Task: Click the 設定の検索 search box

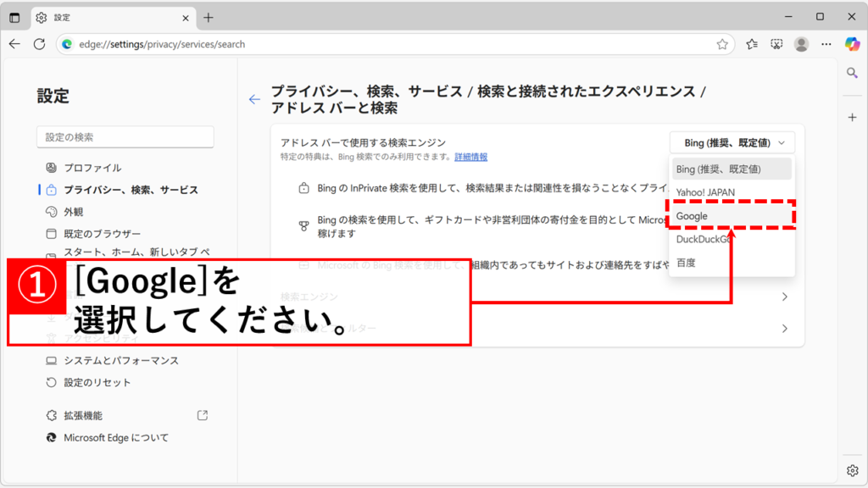Action: tap(125, 137)
